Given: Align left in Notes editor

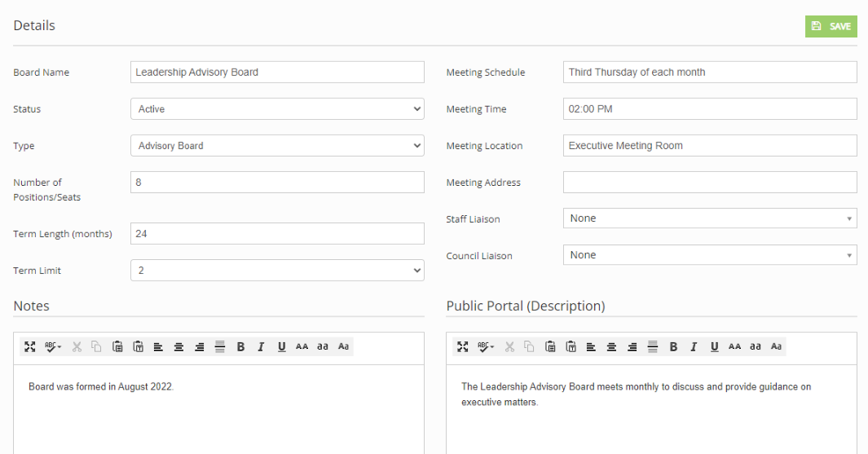Looking at the screenshot, I should 158,346.
